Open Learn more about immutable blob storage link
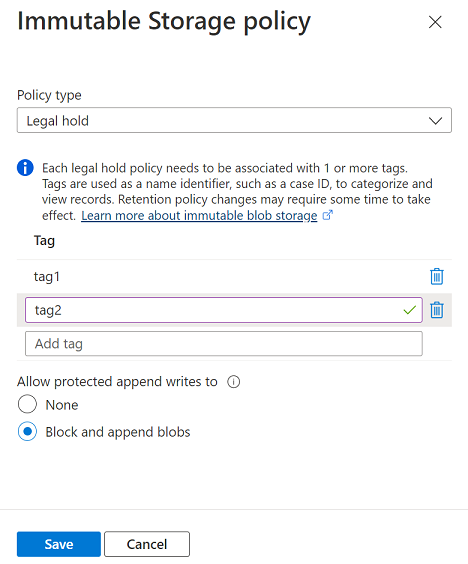 pyautogui.click(x=199, y=215)
